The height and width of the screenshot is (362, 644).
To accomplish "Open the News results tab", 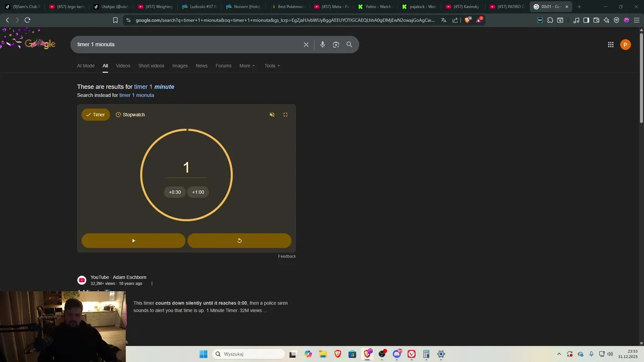I will click(201, 66).
